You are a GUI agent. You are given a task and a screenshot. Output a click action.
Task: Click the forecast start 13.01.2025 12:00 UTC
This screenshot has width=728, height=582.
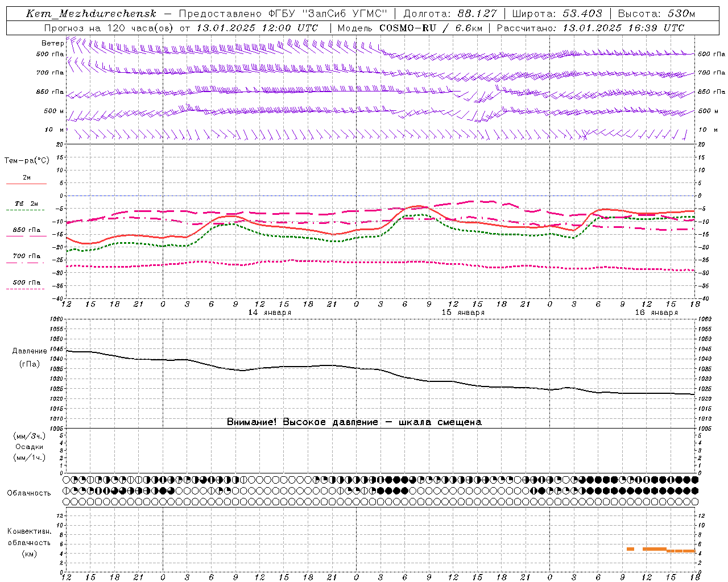point(257,28)
